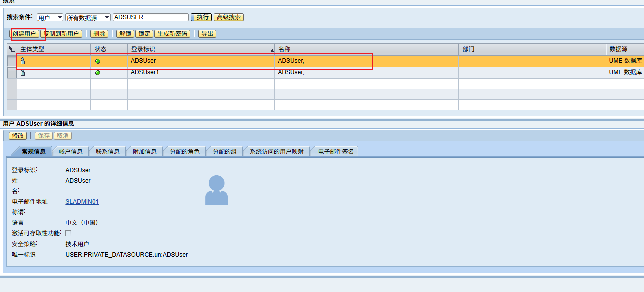
Task: Open the 用户 search type dropdown
Action: point(50,17)
